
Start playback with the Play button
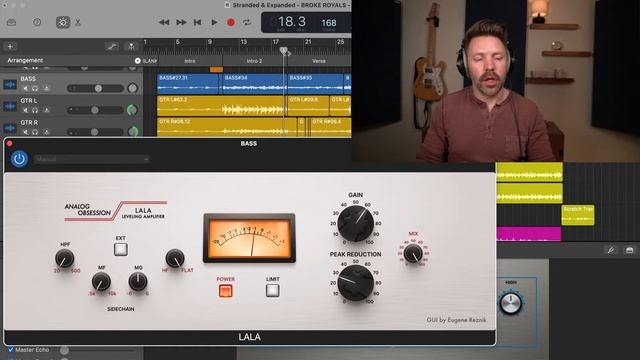point(214,22)
